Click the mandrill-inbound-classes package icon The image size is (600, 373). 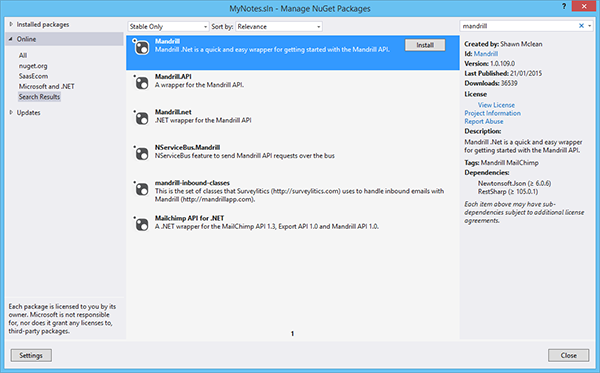click(141, 189)
